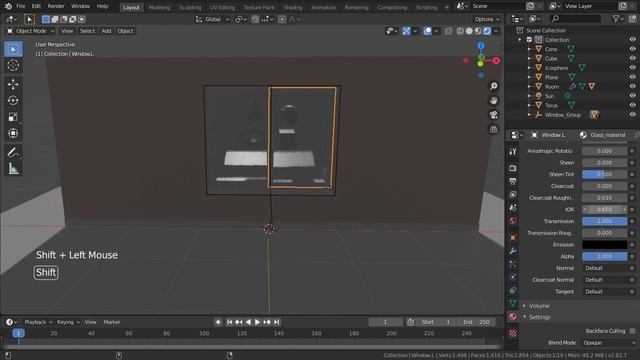Open the Render menu

pos(56,6)
